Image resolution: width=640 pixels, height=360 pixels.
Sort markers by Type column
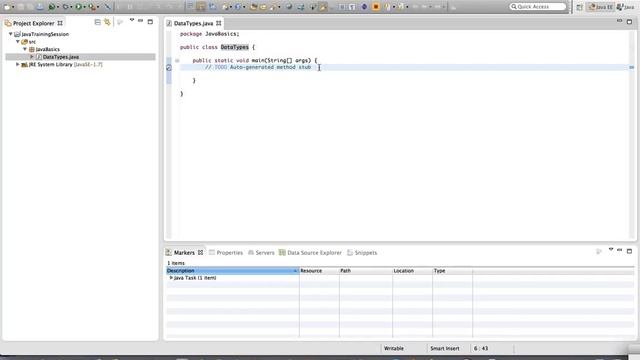[453, 271]
